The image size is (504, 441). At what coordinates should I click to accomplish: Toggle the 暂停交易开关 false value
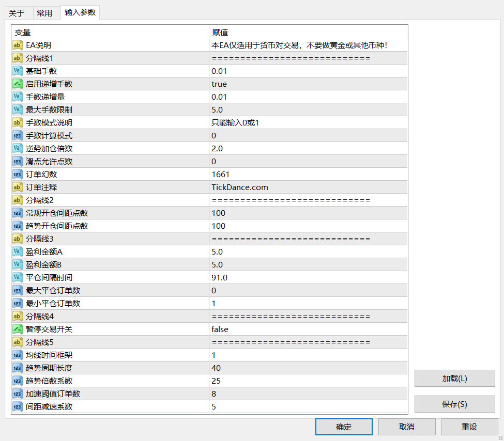coord(220,329)
